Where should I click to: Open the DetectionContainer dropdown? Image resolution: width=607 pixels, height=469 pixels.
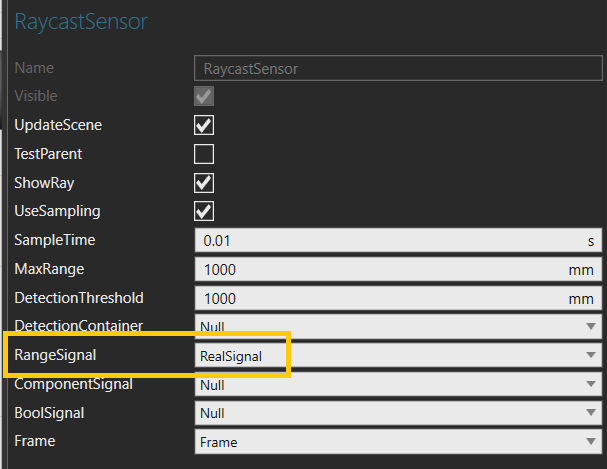[x=398, y=327]
